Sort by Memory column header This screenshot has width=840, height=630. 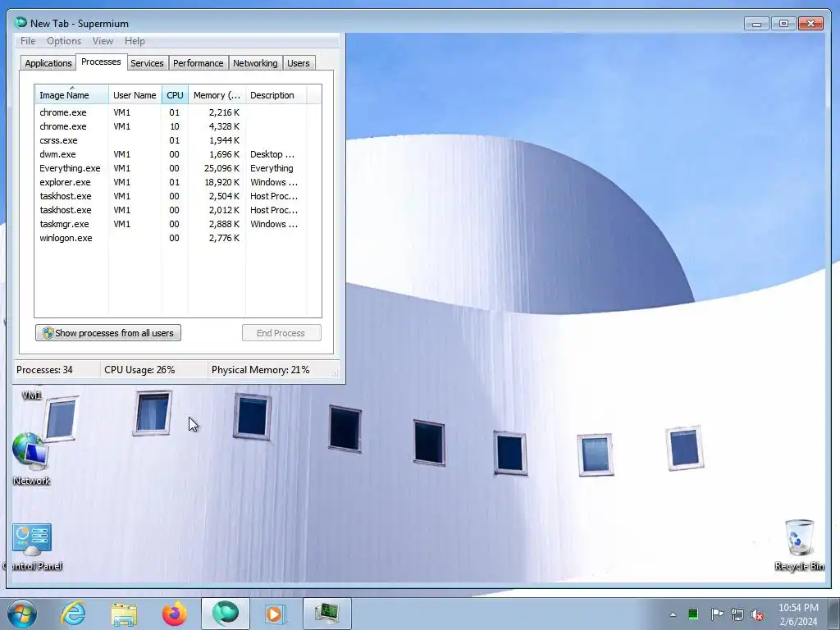217,95
